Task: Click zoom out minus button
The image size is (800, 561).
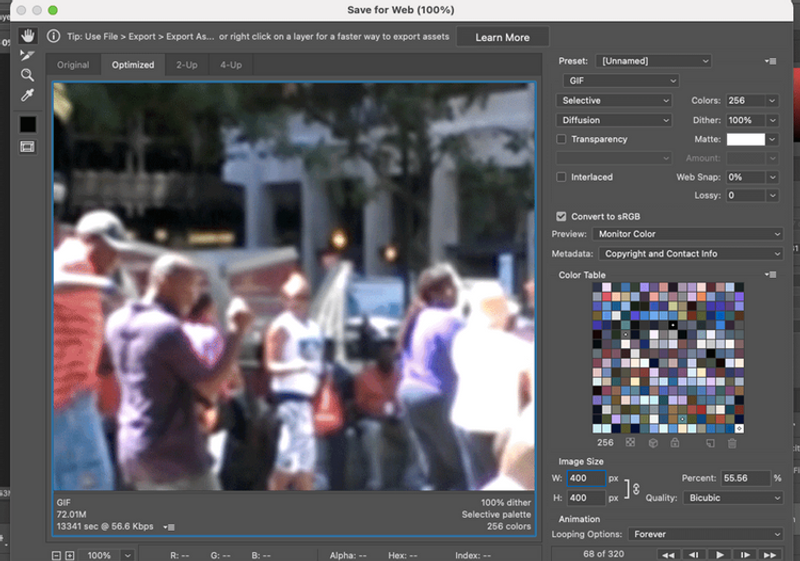Action: [57, 555]
